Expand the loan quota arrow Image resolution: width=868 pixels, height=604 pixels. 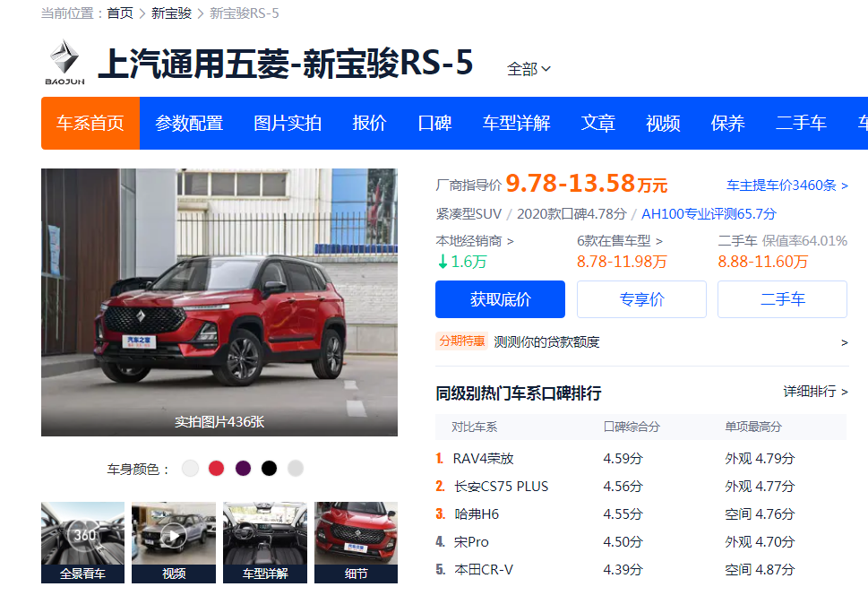(844, 342)
